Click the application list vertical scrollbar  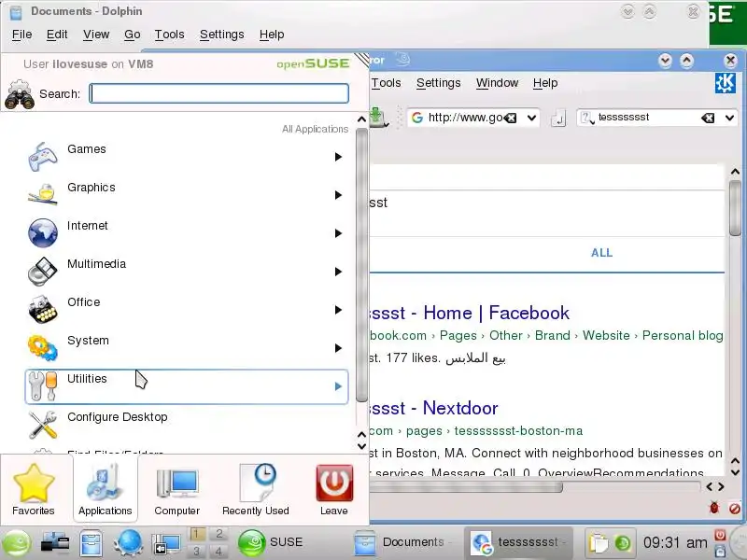(x=361, y=265)
